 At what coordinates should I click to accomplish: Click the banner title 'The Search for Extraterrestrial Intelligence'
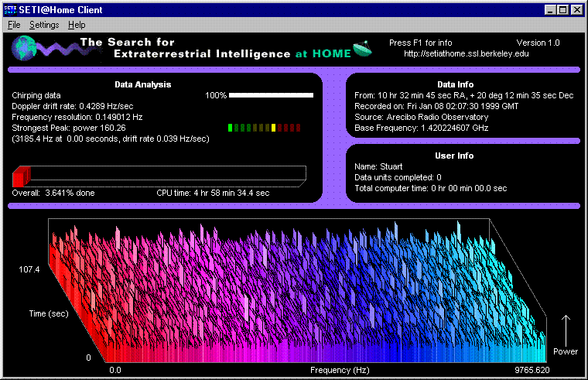click(202, 48)
